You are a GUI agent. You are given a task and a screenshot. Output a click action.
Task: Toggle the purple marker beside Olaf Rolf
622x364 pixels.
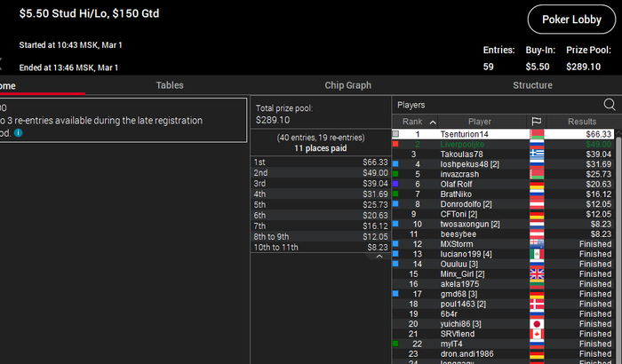(395, 184)
